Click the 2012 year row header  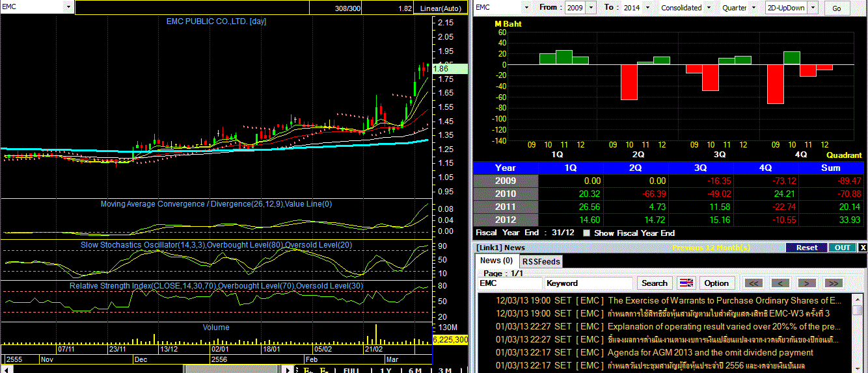click(x=506, y=220)
